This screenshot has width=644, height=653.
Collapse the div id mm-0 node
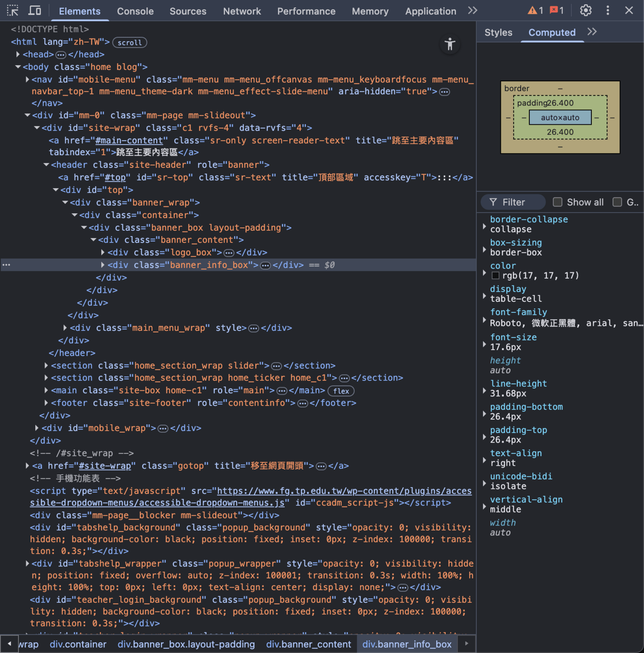(x=27, y=115)
